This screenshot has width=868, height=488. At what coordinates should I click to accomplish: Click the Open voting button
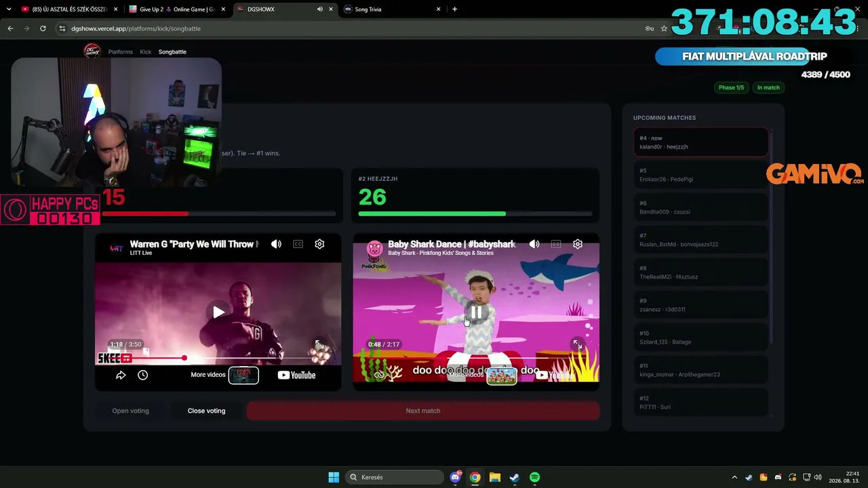(x=130, y=411)
